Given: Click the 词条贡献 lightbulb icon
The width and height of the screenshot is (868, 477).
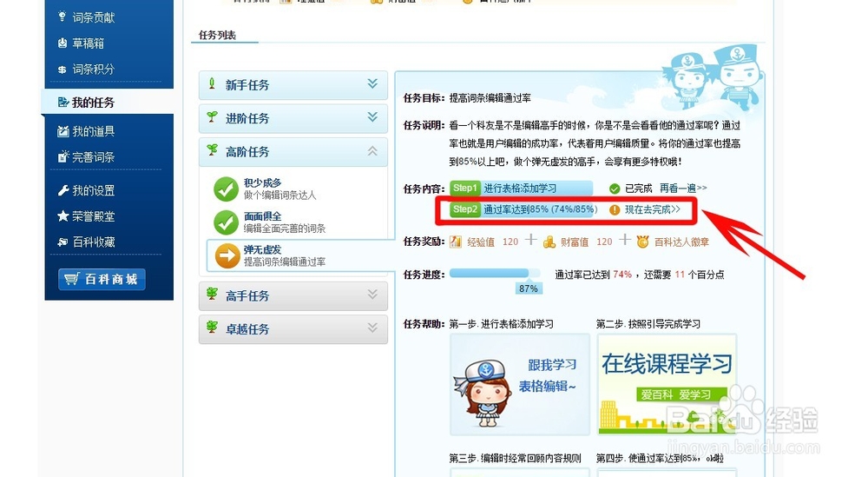Looking at the screenshot, I should click(62, 17).
